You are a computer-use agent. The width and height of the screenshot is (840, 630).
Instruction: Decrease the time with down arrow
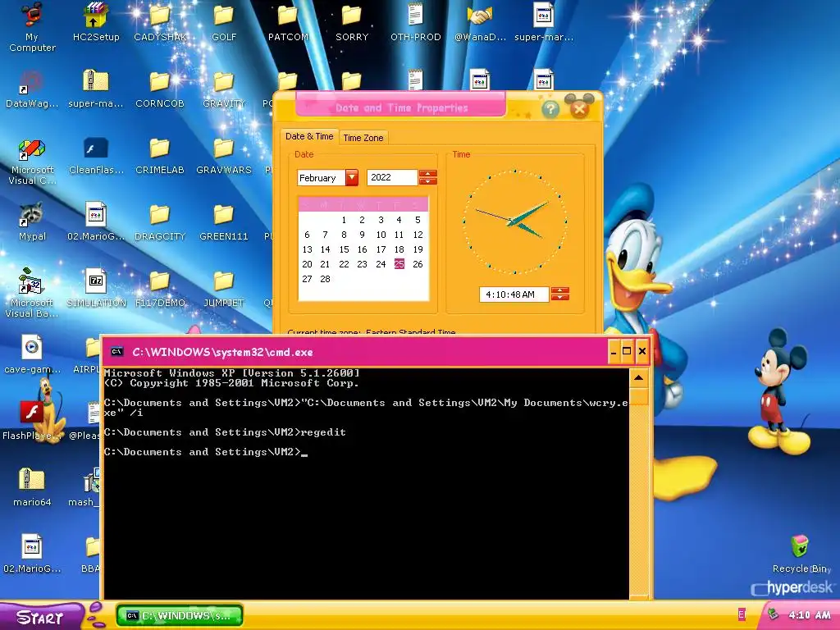559,297
